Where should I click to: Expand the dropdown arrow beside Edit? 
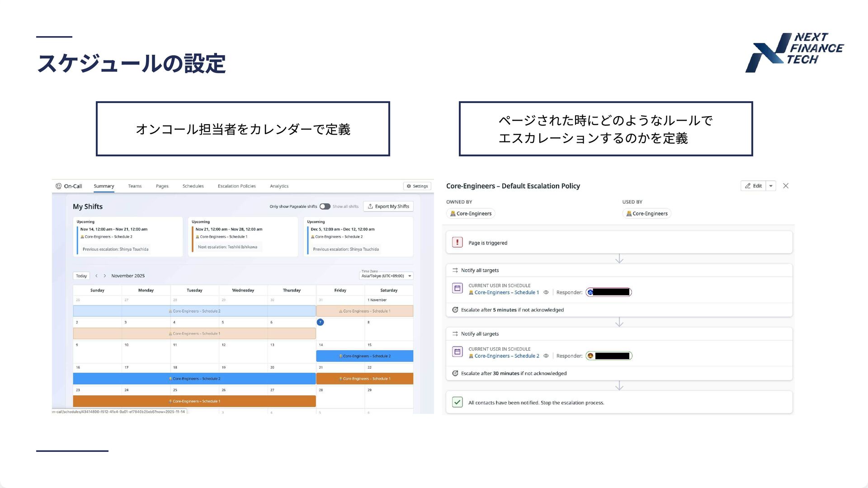(x=771, y=186)
